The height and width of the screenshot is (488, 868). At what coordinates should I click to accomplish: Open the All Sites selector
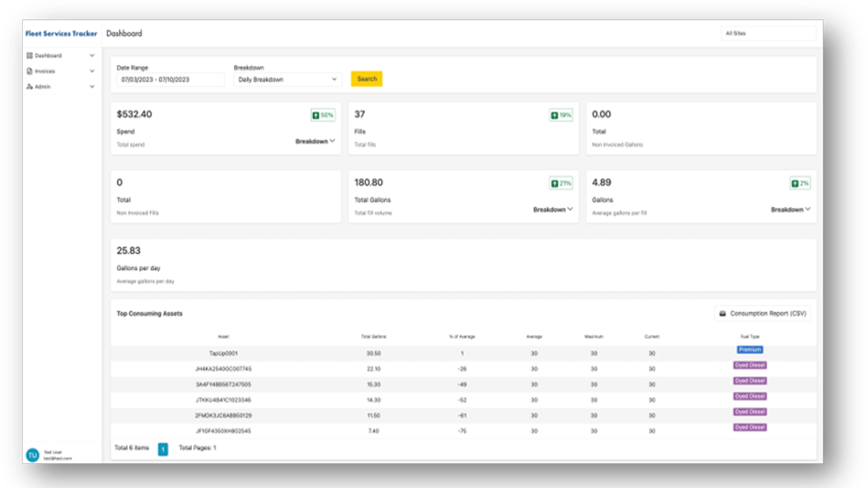pyautogui.click(x=768, y=33)
